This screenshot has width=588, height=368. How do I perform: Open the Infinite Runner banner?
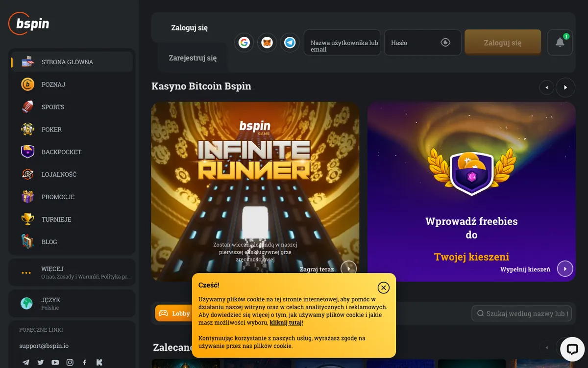255,191
